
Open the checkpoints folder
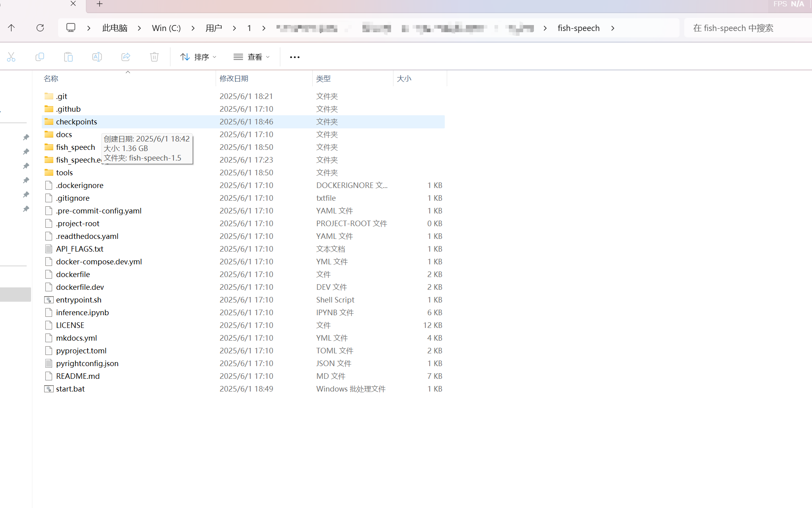(76, 122)
